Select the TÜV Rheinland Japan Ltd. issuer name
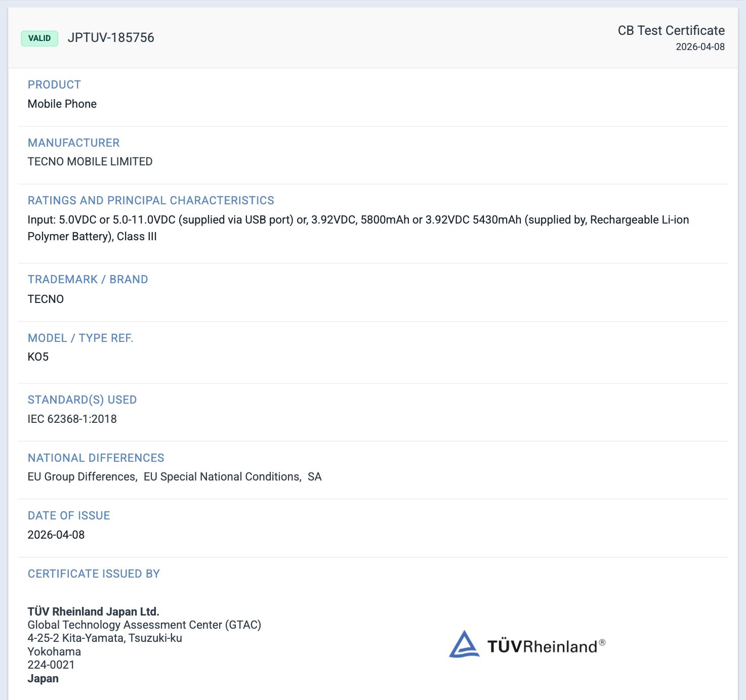The height and width of the screenshot is (700, 746). point(93,611)
